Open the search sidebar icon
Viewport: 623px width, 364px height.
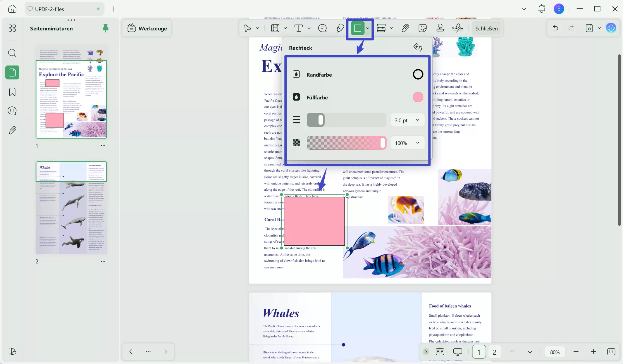12,53
